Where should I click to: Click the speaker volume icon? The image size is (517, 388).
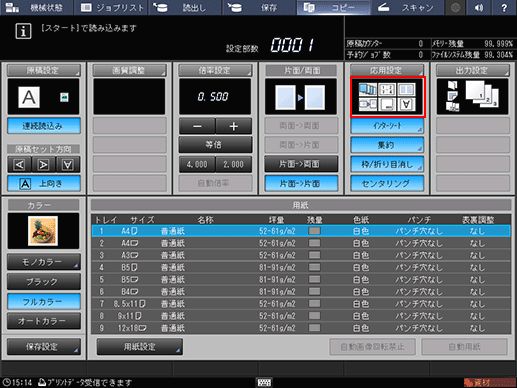[x=479, y=7]
